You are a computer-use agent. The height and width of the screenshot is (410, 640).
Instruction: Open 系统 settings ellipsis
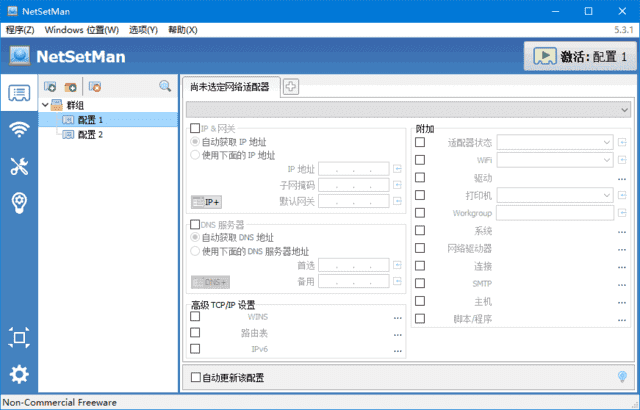[622, 232]
